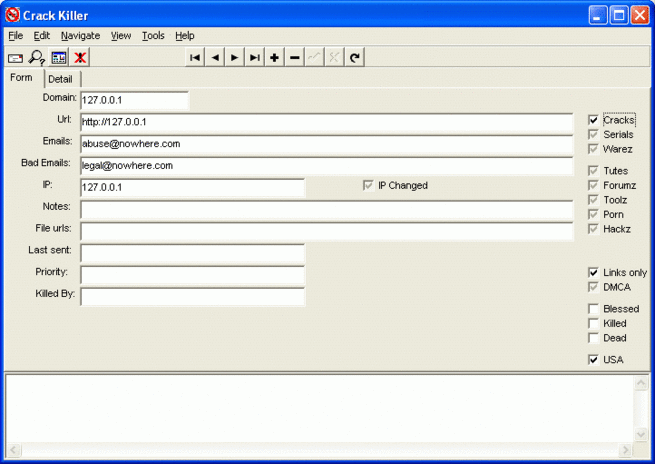Screen dimensions: 655x464
Task: Uncheck the USA checkbox
Action: pyautogui.click(x=594, y=360)
